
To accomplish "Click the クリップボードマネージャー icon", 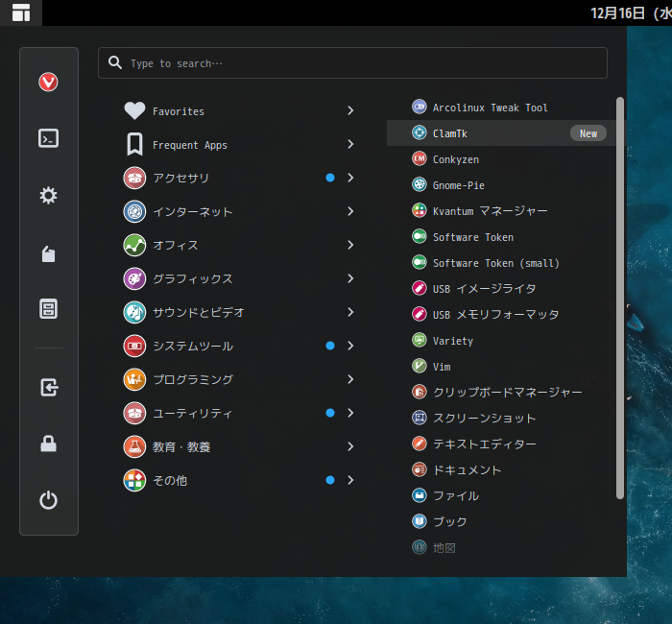I will tap(420, 392).
